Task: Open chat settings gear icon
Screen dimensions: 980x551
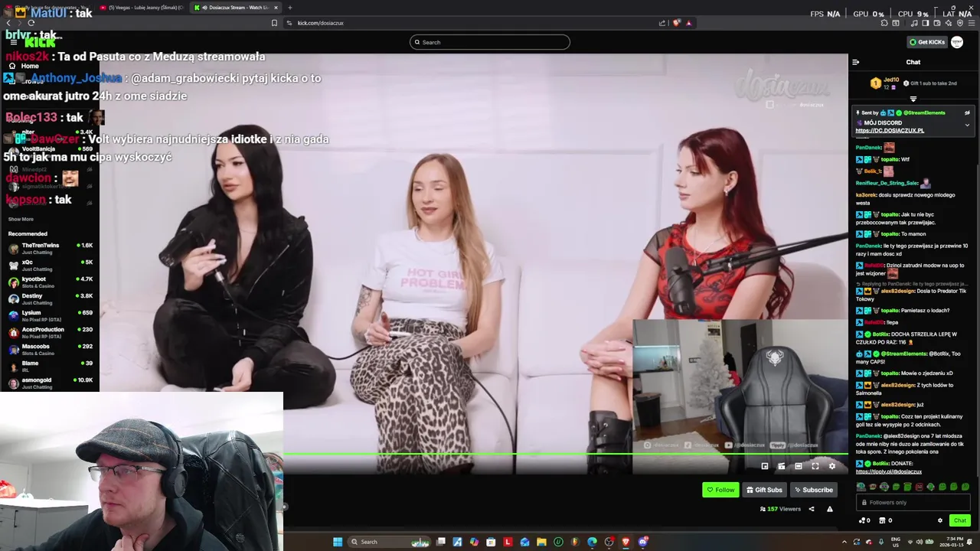Action: (940, 520)
